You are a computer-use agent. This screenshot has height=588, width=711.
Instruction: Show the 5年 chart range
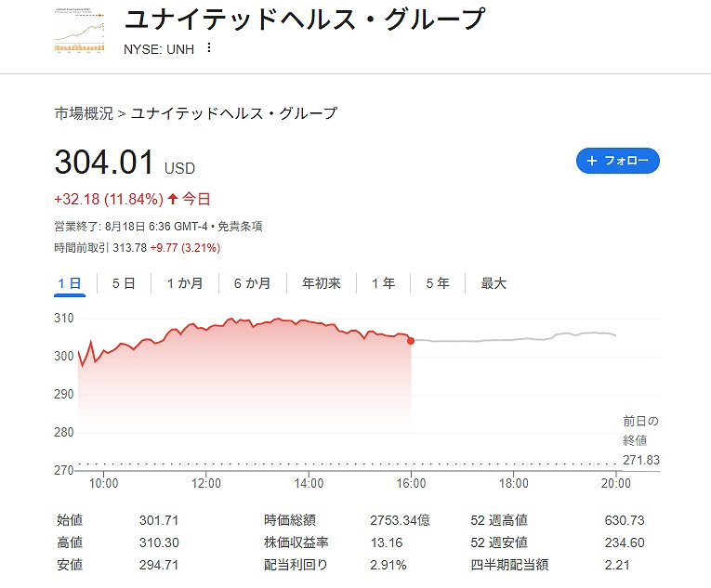click(x=438, y=284)
